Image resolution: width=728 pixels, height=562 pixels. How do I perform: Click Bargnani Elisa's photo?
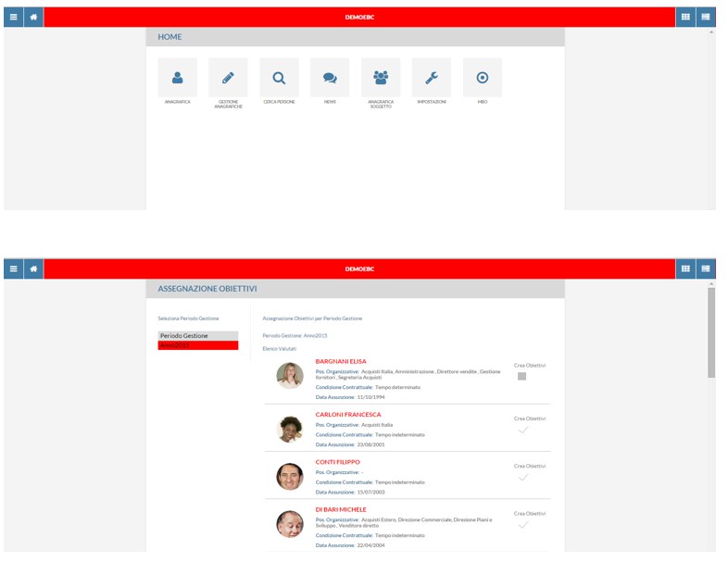tap(290, 376)
